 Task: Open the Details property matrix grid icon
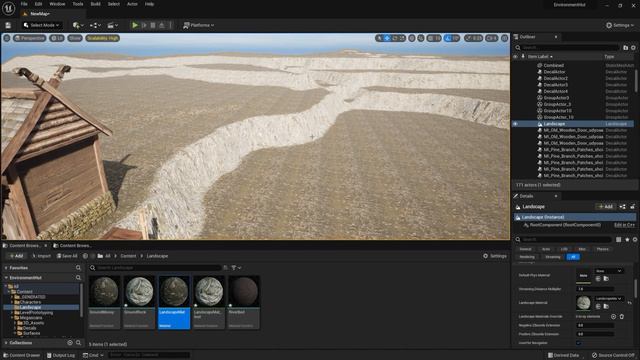pyautogui.click(x=619, y=240)
